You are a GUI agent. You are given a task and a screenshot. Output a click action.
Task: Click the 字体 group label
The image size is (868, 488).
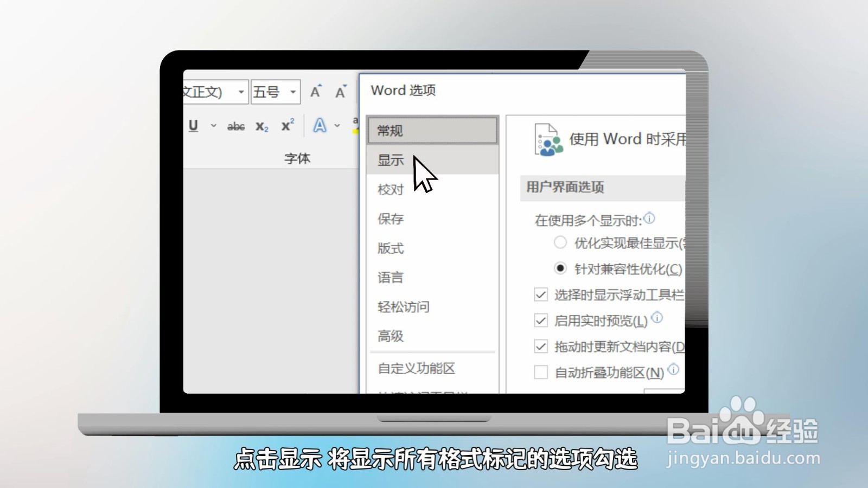tap(297, 158)
